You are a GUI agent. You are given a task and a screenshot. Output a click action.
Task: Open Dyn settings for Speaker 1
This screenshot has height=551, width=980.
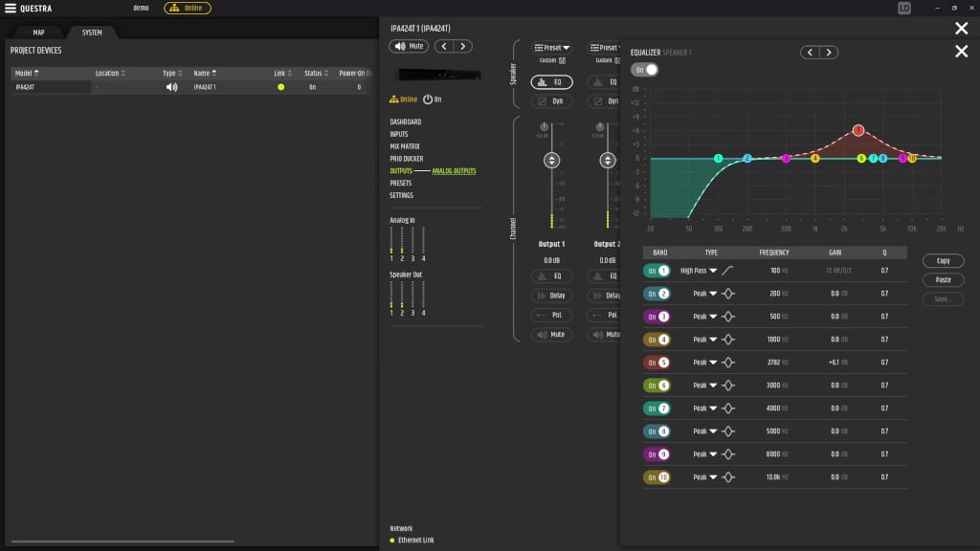551,100
